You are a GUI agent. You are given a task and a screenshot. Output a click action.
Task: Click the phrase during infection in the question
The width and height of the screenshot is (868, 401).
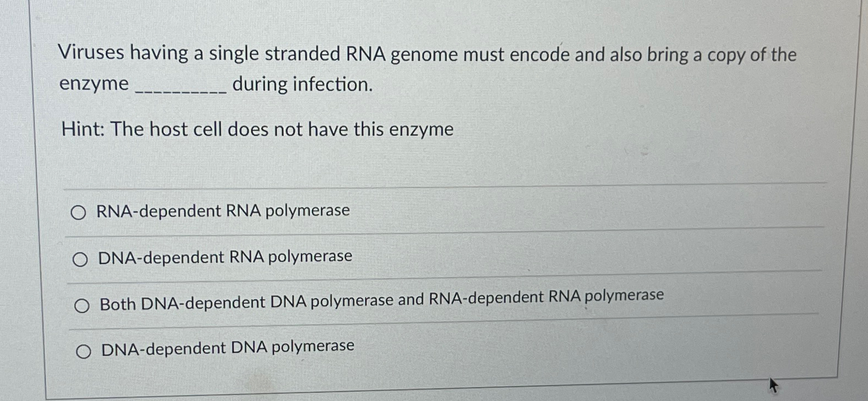(302, 84)
